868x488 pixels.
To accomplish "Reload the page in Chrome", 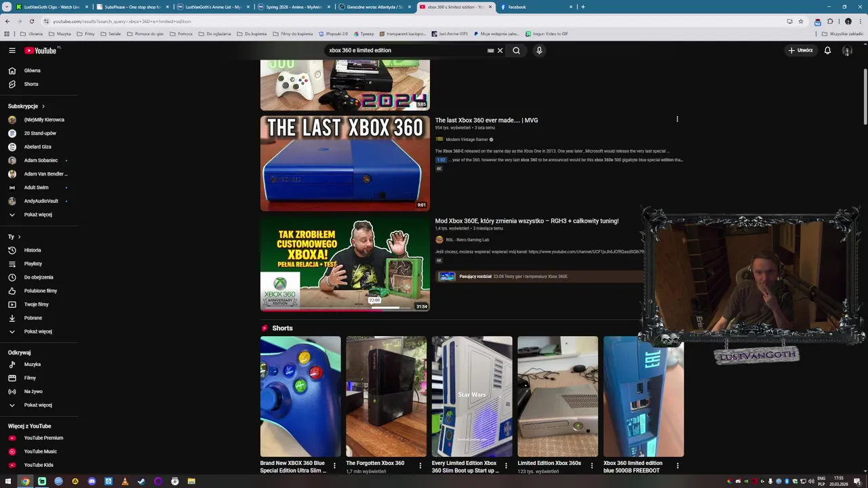I will coord(31,21).
